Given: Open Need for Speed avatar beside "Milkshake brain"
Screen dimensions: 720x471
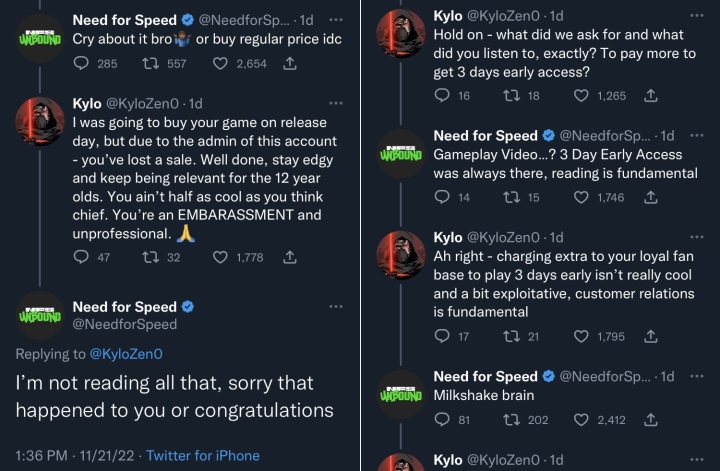Looking at the screenshot, I should pos(400,395).
